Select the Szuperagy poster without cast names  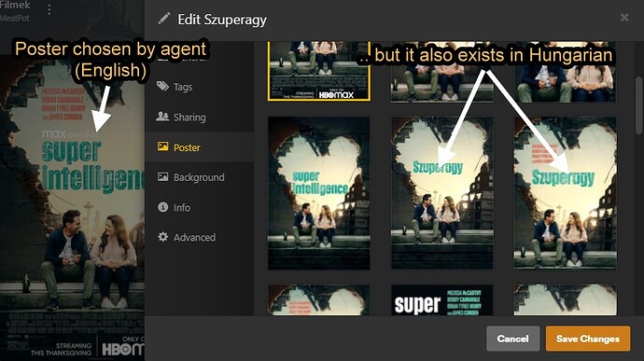pyautogui.click(x=441, y=193)
